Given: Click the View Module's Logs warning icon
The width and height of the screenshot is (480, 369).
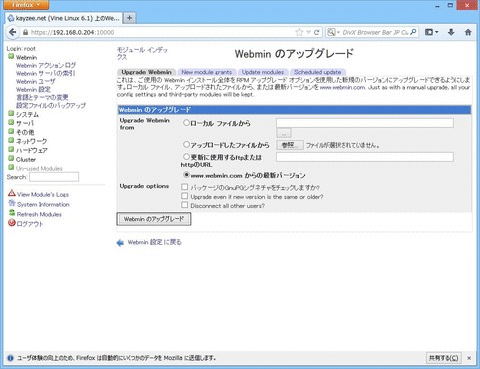Looking at the screenshot, I should click(x=12, y=193).
